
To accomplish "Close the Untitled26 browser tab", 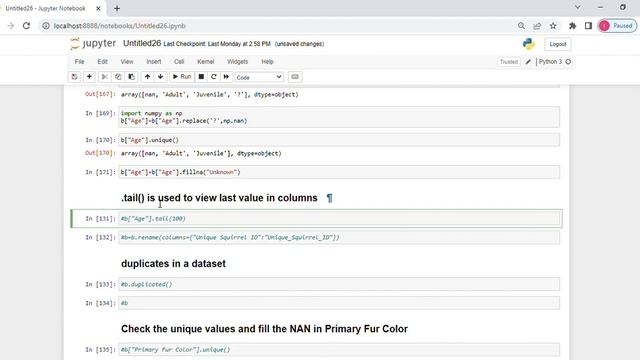I will (98, 8).
